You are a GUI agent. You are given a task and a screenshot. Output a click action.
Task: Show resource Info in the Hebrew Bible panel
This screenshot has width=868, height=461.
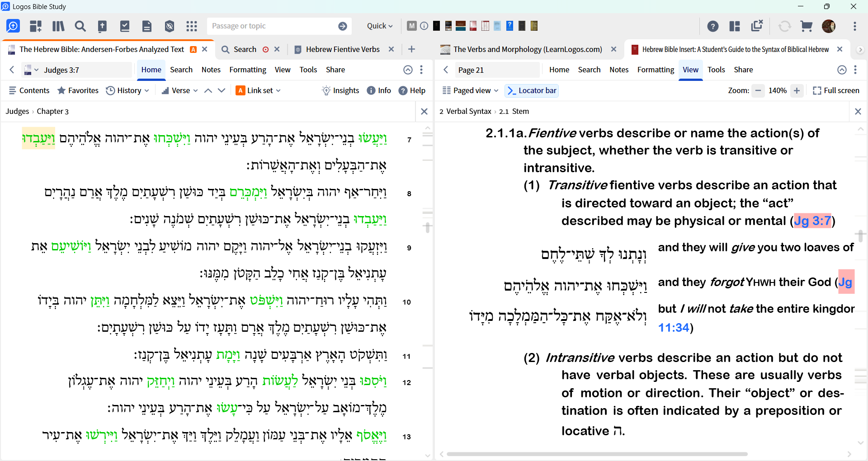379,90
